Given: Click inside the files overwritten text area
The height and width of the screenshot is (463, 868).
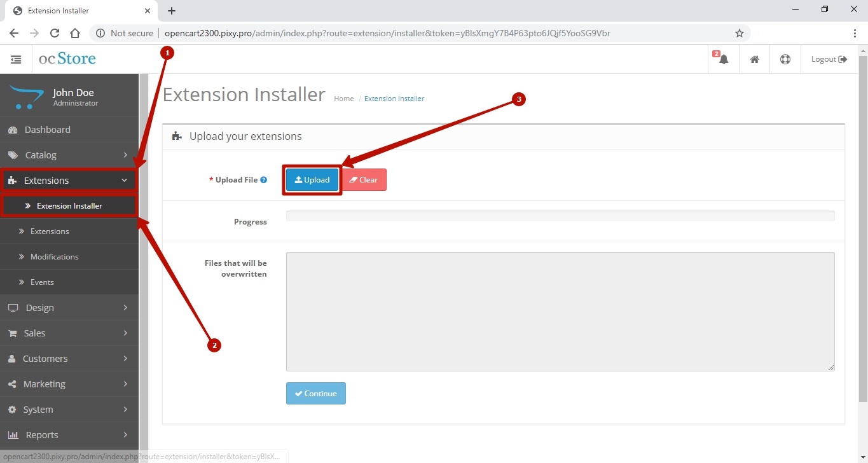Looking at the screenshot, I should tap(560, 312).
